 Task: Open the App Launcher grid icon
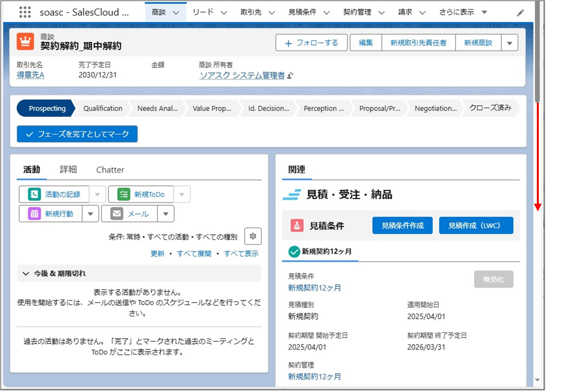[x=25, y=12]
